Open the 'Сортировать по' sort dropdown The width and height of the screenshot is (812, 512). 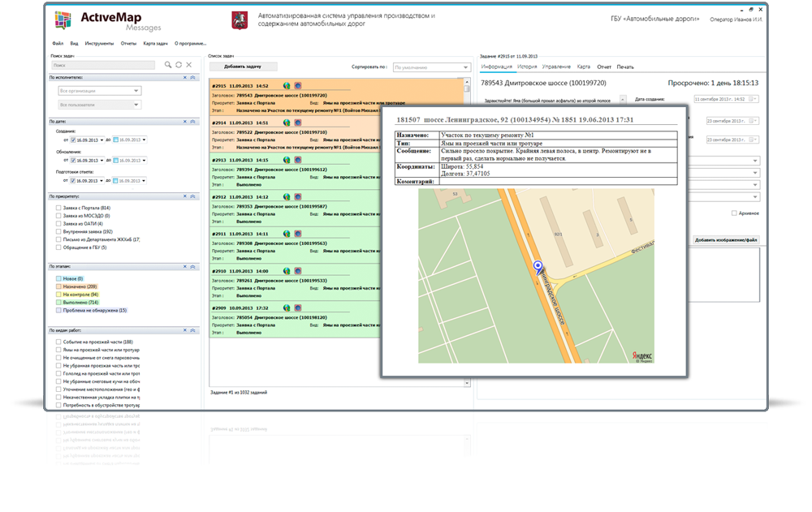click(427, 67)
